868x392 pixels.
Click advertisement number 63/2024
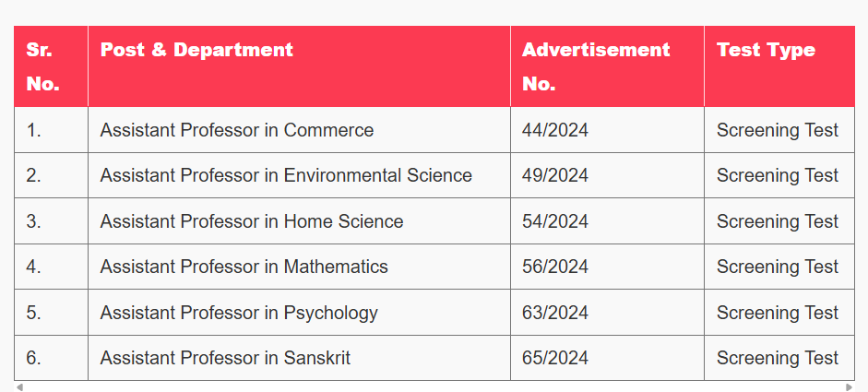[x=554, y=313]
